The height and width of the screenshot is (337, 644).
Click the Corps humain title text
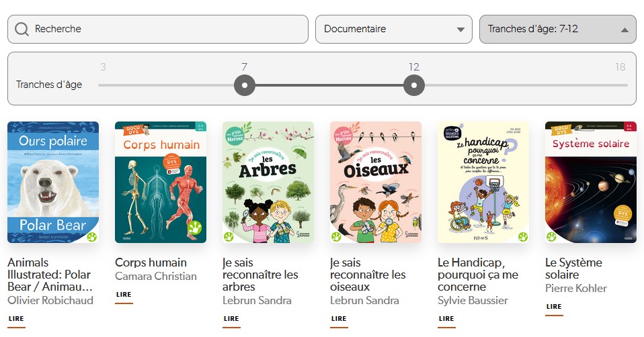point(151,262)
